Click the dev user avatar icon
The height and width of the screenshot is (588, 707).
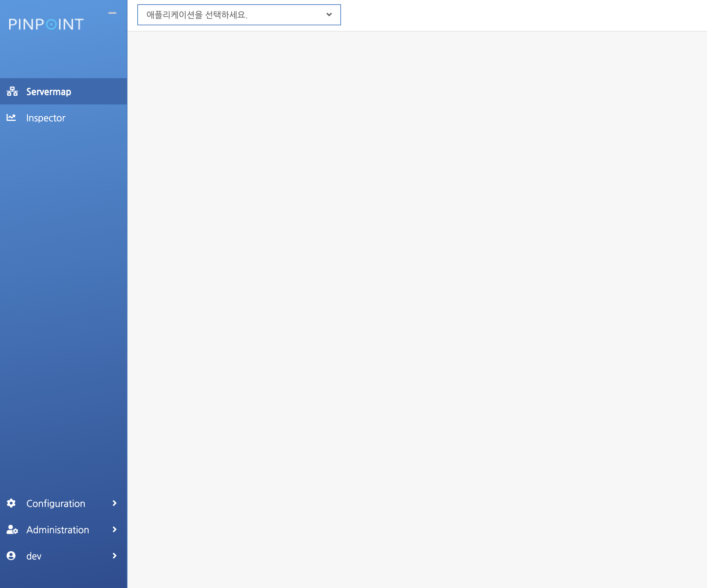[x=11, y=556]
